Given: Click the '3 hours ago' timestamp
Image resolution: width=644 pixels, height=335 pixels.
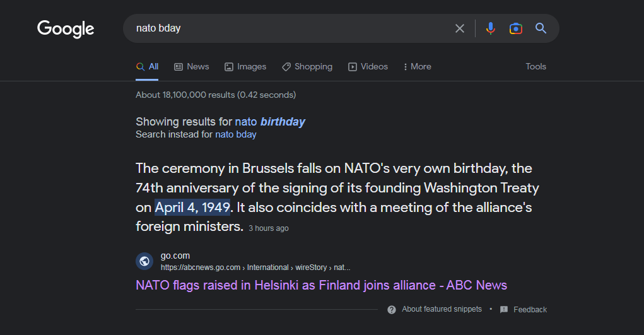Looking at the screenshot, I should click(269, 228).
